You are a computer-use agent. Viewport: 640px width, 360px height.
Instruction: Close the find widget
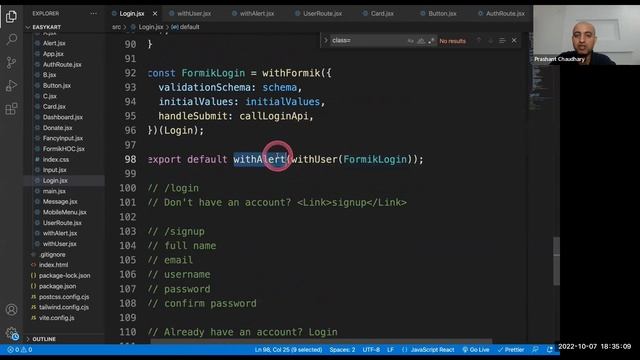pyautogui.click(x=514, y=40)
